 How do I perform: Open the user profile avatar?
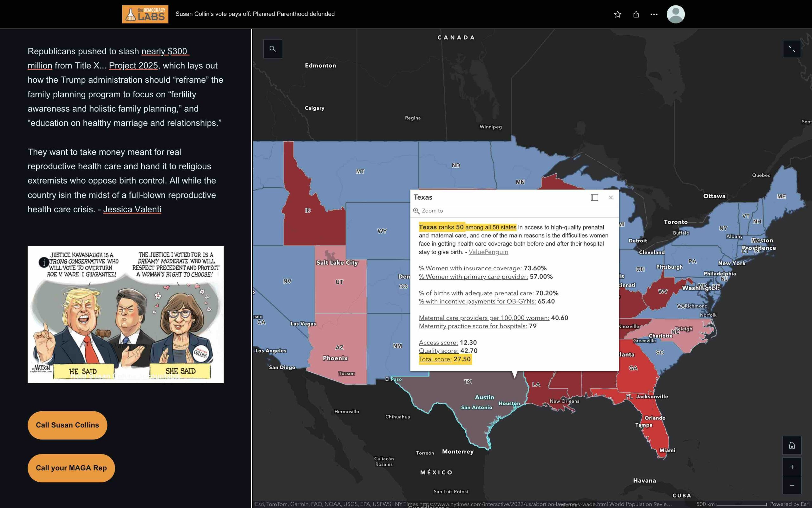pyautogui.click(x=676, y=14)
